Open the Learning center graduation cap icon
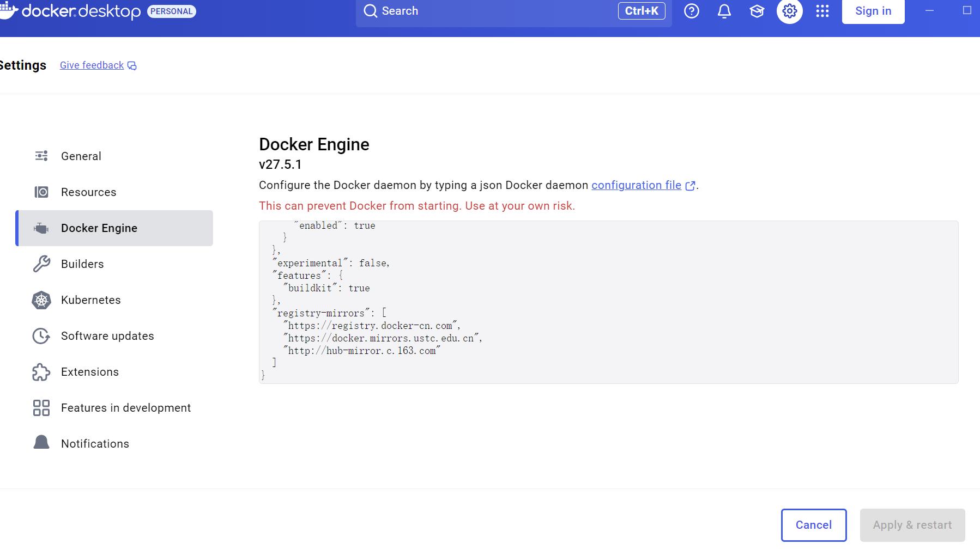 (757, 11)
